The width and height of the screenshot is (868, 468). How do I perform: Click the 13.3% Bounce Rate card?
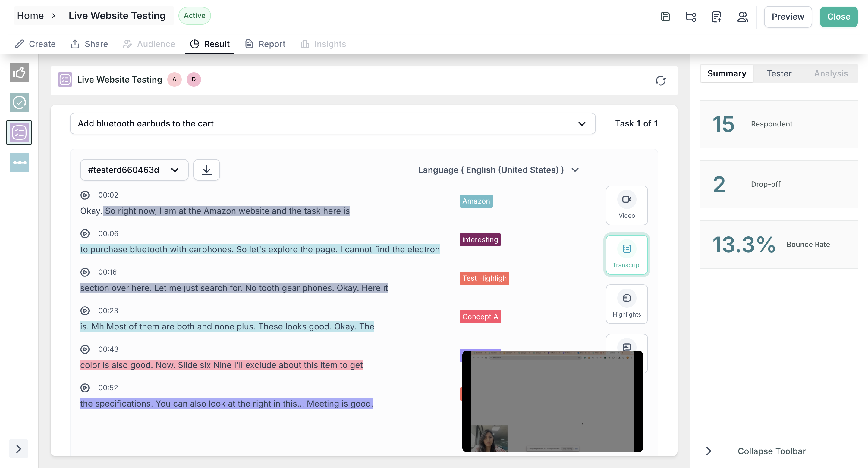(779, 245)
